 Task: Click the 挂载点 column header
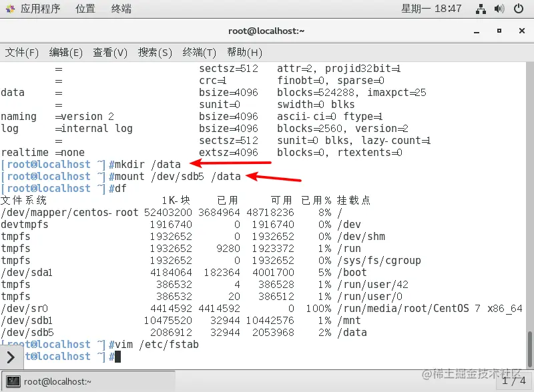(354, 201)
